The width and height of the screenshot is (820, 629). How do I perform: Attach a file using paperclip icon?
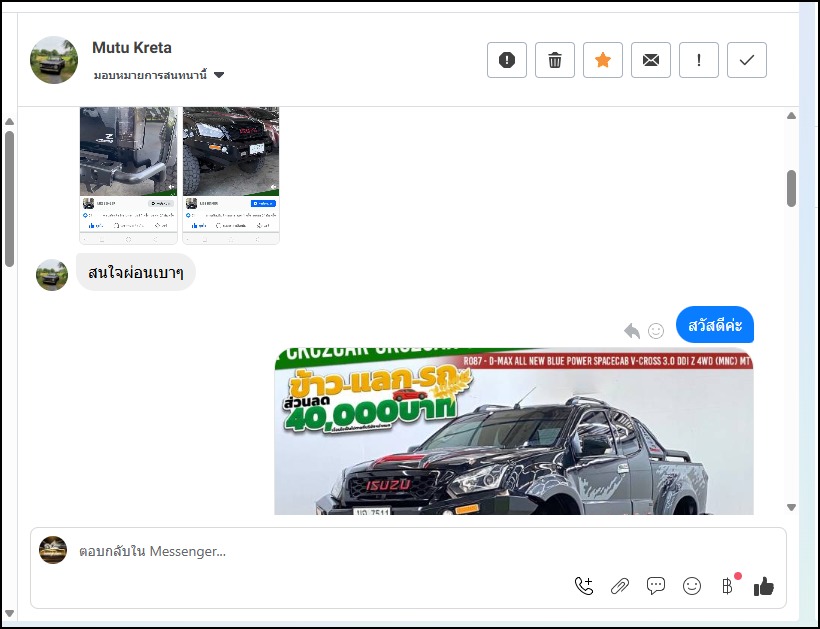[x=620, y=586]
